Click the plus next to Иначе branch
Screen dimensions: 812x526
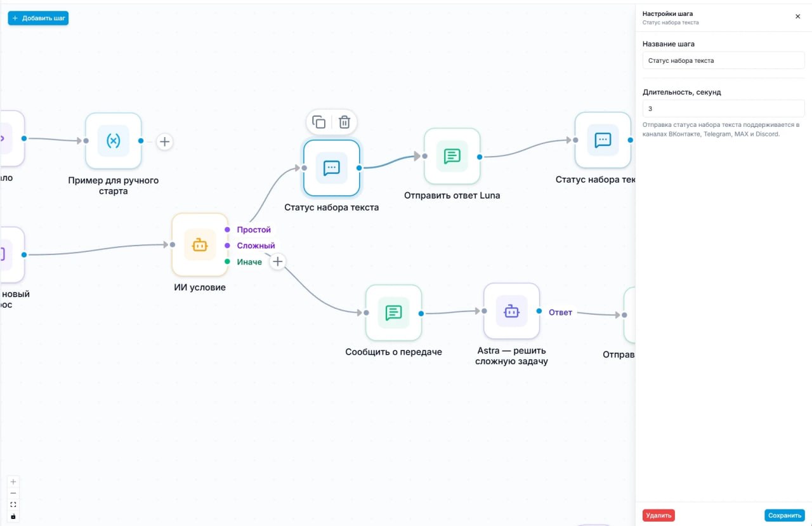pyautogui.click(x=277, y=261)
